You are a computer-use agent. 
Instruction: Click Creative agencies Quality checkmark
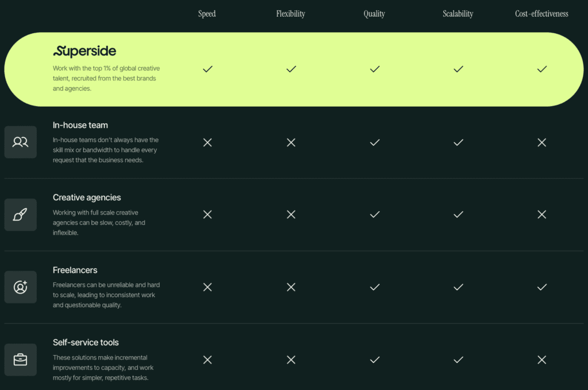[x=374, y=214]
